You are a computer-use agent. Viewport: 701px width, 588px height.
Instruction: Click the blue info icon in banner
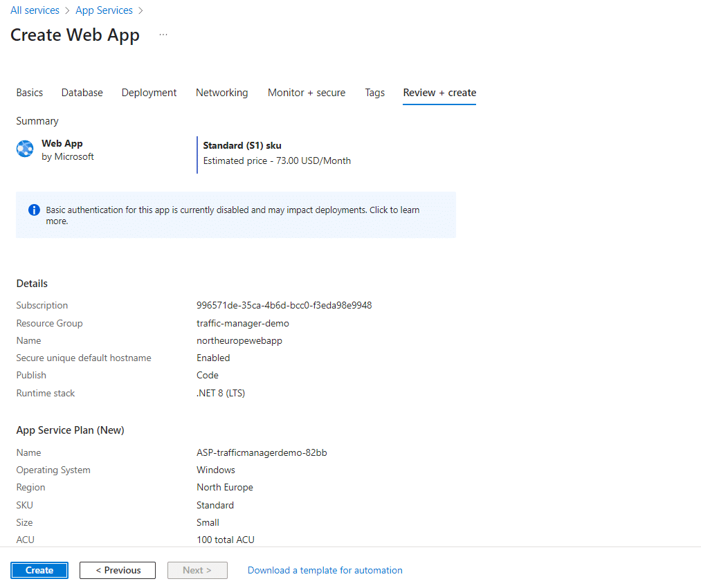click(34, 210)
